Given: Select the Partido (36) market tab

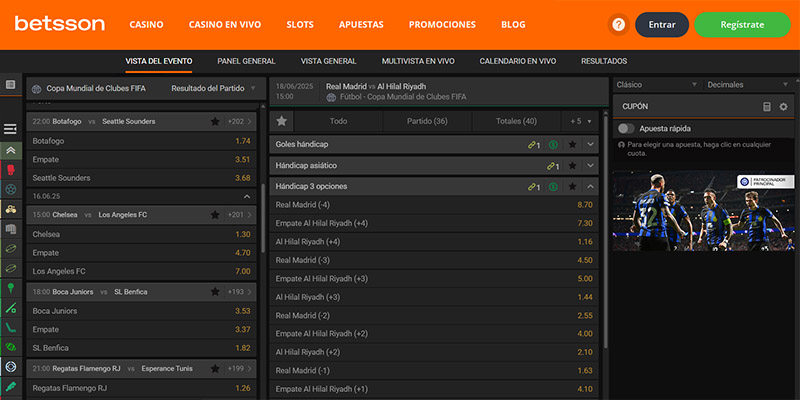Looking at the screenshot, I should (427, 121).
